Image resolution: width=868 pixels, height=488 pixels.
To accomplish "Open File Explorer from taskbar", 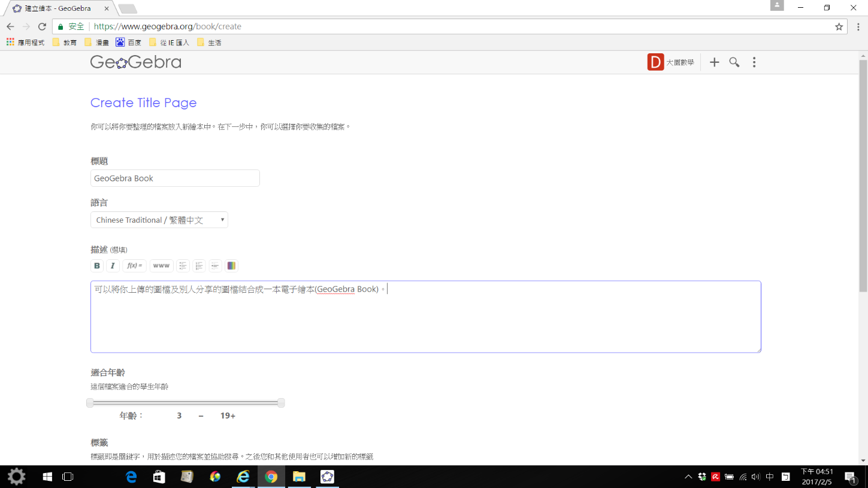I will [299, 477].
